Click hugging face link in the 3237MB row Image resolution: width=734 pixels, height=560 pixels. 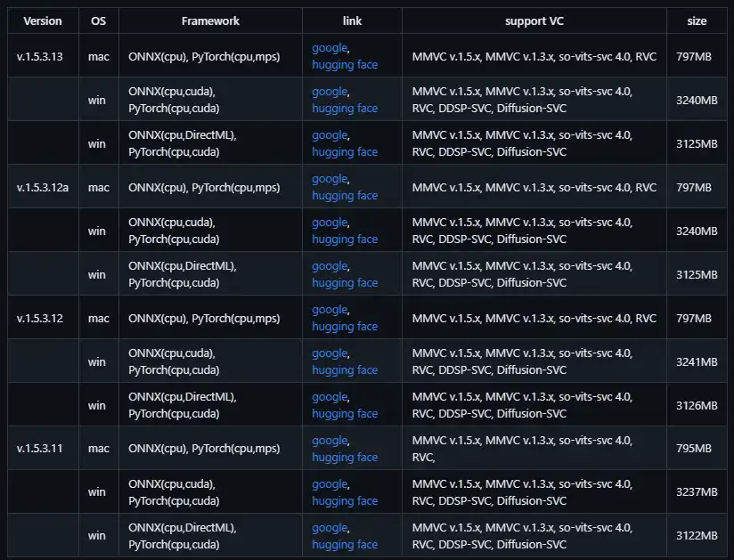[x=345, y=501]
